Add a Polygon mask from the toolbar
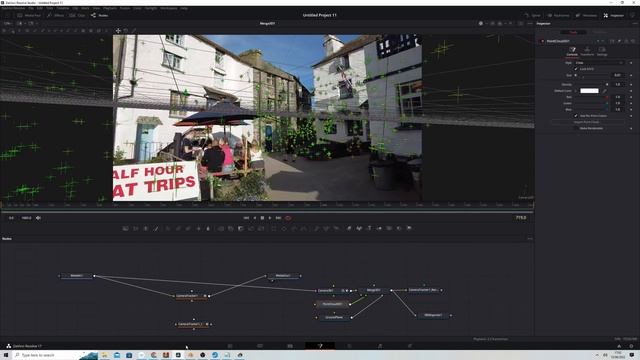The image size is (640, 360). coord(294,229)
